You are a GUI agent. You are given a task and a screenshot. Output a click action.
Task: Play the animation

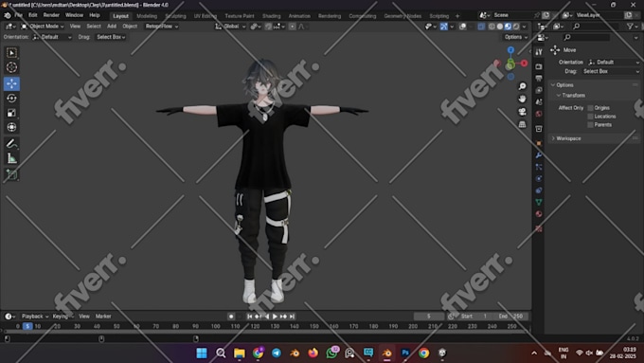pyautogui.click(x=275, y=317)
